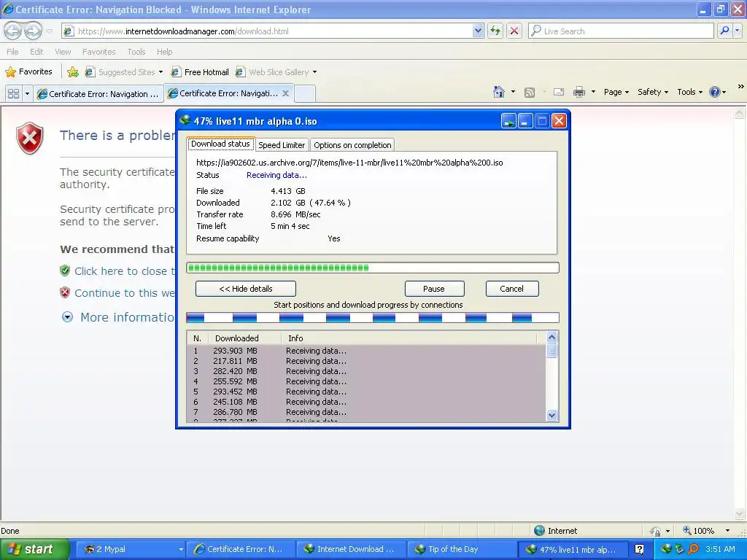The height and width of the screenshot is (560, 747).
Task: Click the Live Search magnifier button
Action: click(x=724, y=31)
